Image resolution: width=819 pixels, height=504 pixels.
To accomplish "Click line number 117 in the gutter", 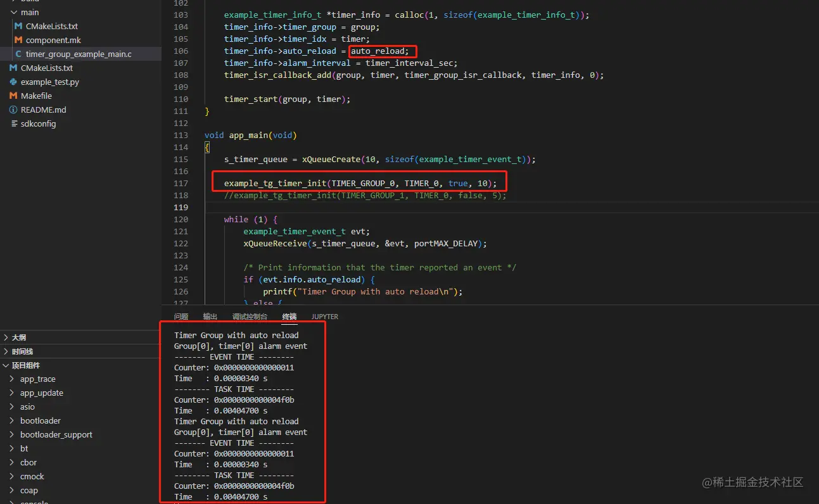I will (x=181, y=184).
